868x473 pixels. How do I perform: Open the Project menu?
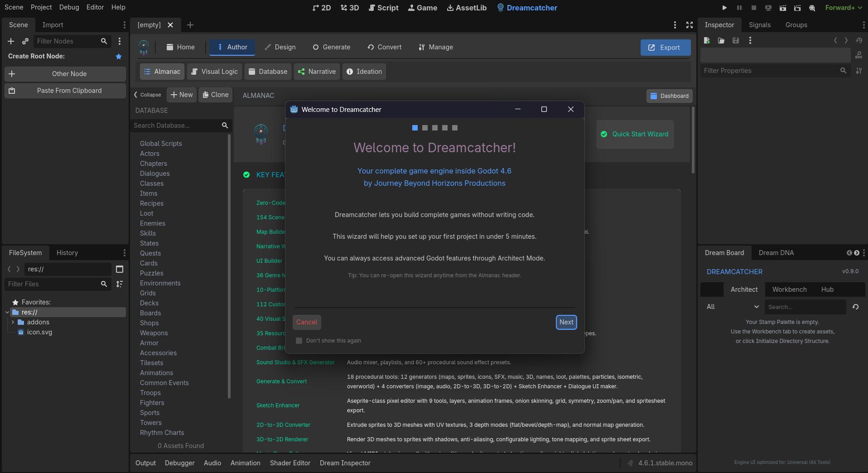(41, 7)
